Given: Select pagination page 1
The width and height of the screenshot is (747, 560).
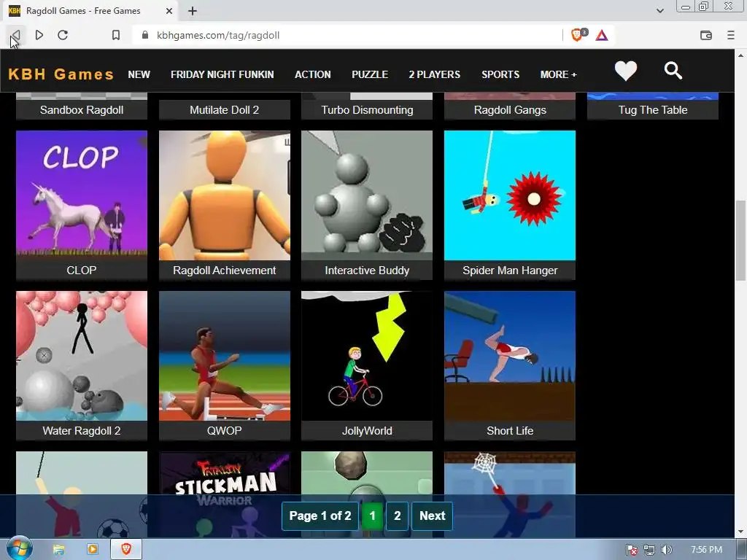Looking at the screenshot, I should (x=373, y=516).
